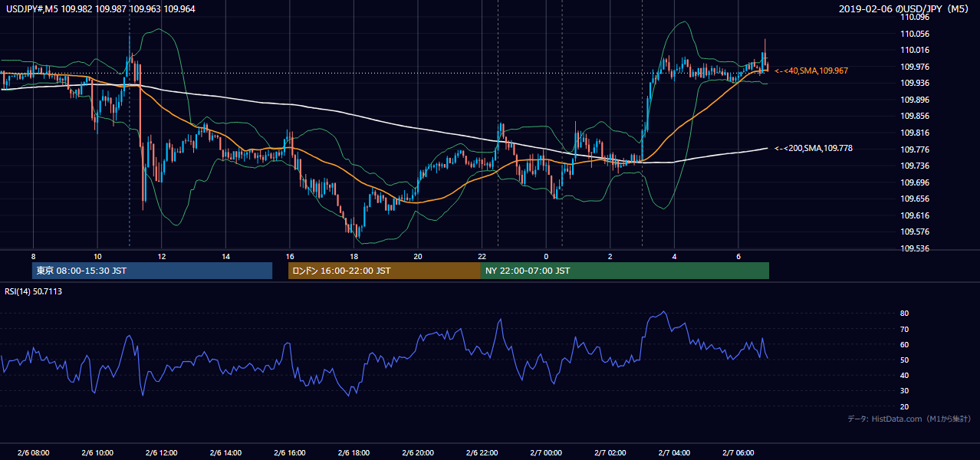Image resolution: width=980 pixels, height=460 pixels.
Task: Click hour label 10 under the price chart
Action: (97, 256)
